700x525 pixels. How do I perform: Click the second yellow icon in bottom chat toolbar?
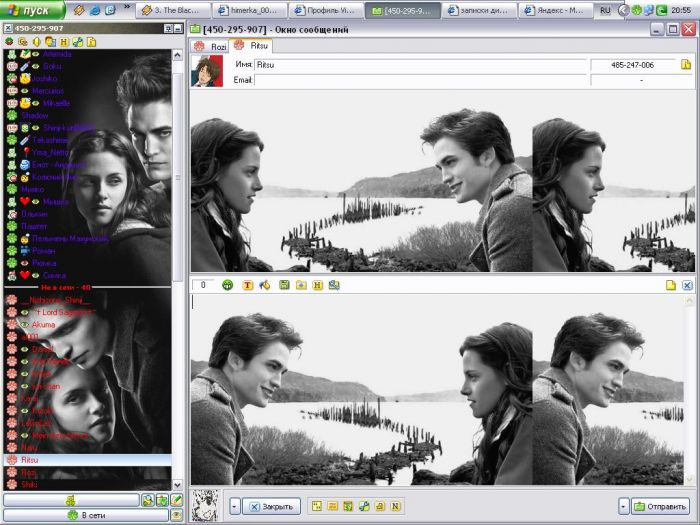coord(332,506)
